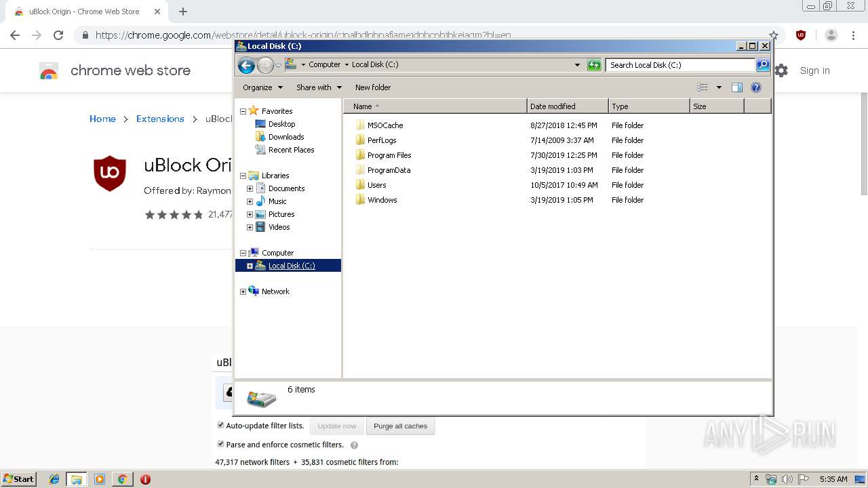Select the Users folder
868x488 pixels.
376,185
